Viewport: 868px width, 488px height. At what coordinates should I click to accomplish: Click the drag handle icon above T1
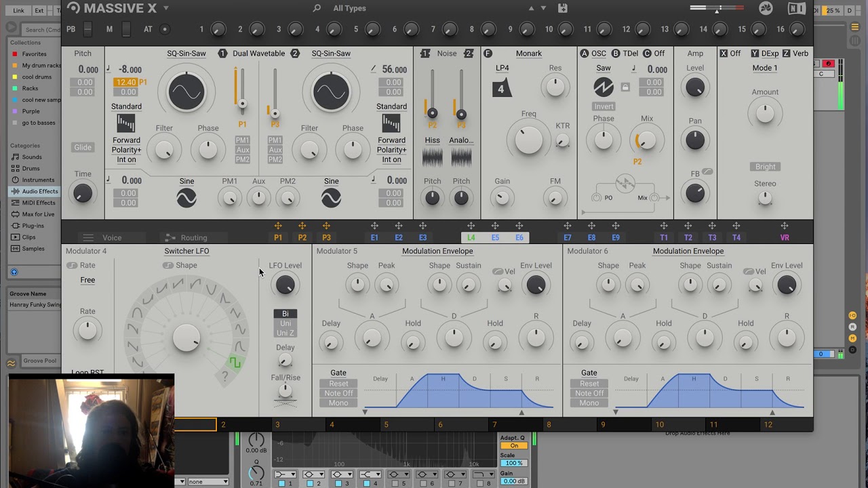pos(664,226)
